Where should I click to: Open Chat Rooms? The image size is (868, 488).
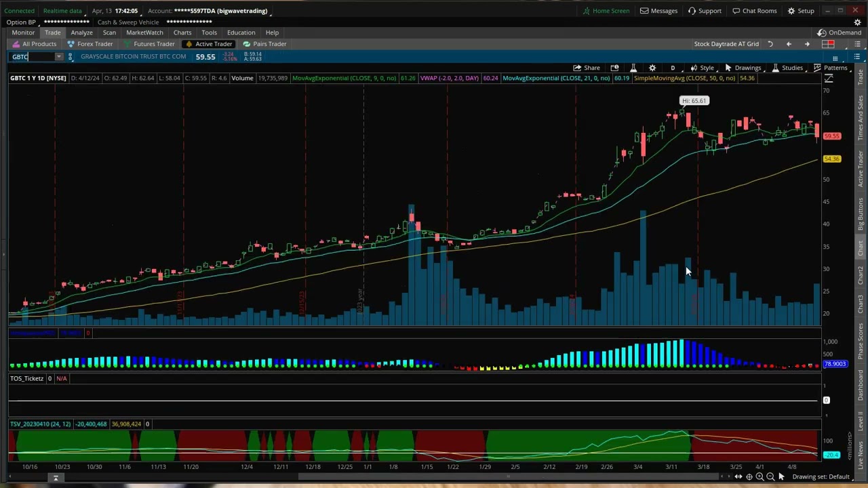753,11
